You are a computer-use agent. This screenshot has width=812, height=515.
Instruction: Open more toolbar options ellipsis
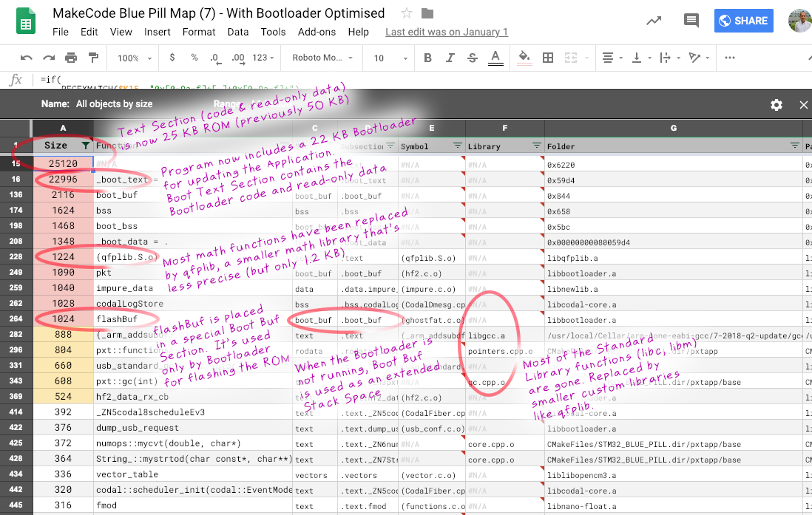click(730, 58)
